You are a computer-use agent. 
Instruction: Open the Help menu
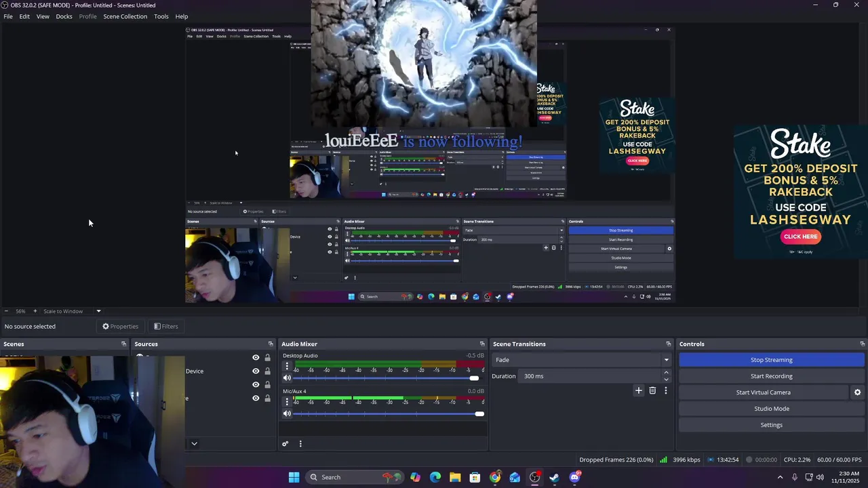click(182, 16)
